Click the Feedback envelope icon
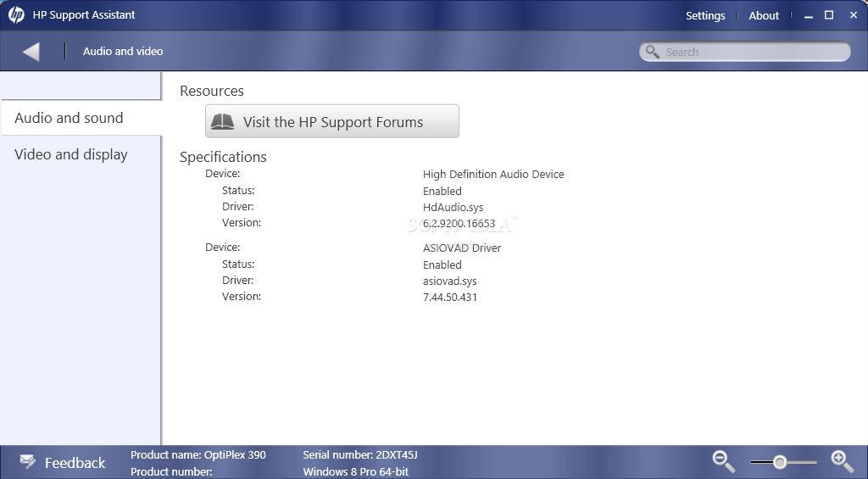868x479 pixels. pos(28,461)
